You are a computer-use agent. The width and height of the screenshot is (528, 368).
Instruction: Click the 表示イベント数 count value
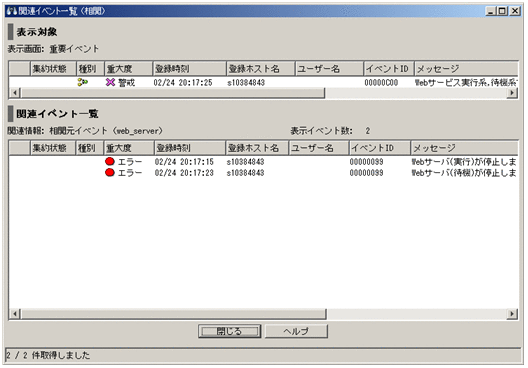pyautogui.click(x=368, y=131)
